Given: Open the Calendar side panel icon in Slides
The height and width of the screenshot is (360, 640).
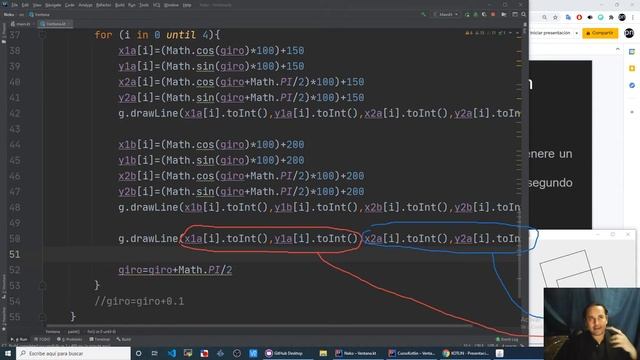Looking at the screenshot, I should point(632,52).
